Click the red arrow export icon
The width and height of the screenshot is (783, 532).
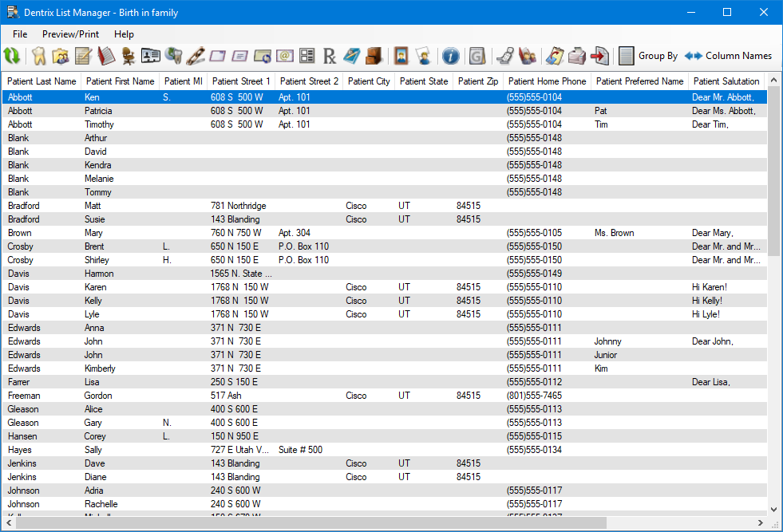599,56
